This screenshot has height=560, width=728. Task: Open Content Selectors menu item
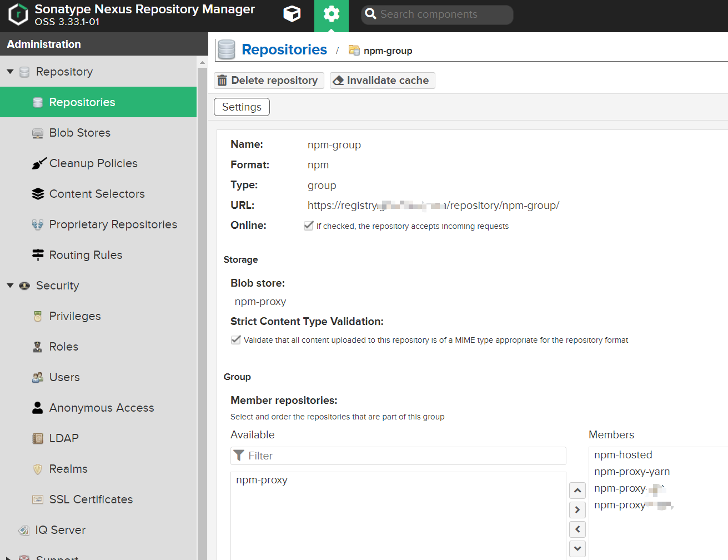pyautogui.click(x=98, y=194)
